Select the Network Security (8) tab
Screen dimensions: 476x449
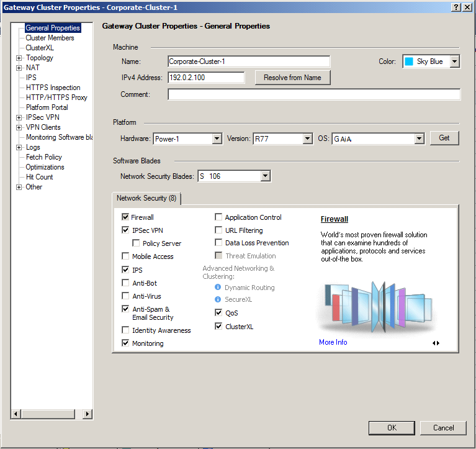click(146, 198)
